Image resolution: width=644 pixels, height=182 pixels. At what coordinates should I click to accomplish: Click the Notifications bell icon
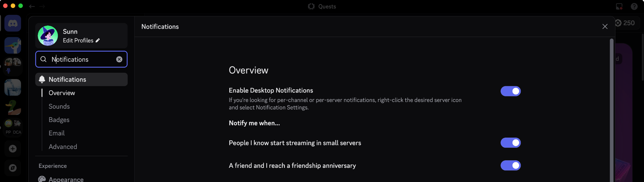click(x=42, y=79)
